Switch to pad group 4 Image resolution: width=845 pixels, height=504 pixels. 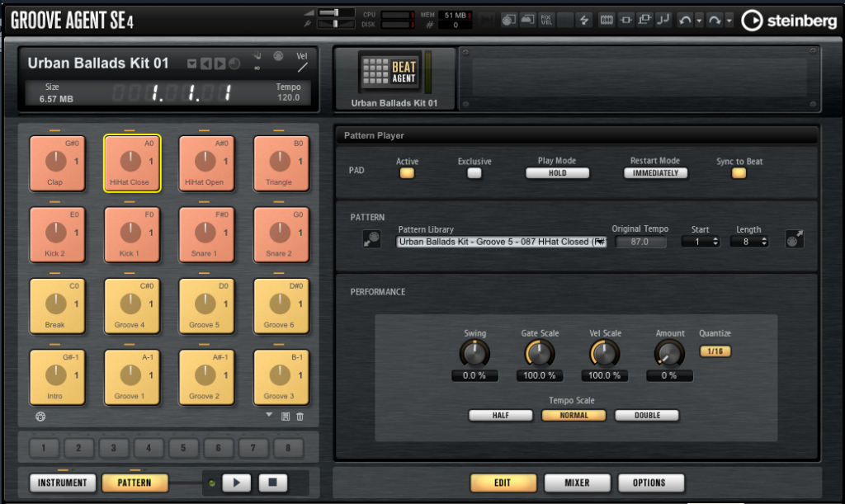[149, 447]
